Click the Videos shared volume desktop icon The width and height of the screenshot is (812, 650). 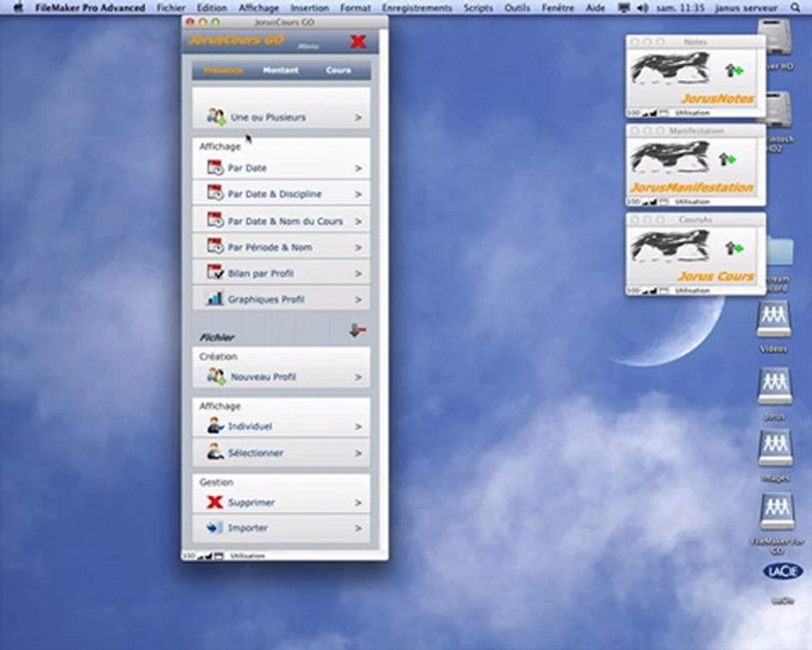[x=774, y=319]
